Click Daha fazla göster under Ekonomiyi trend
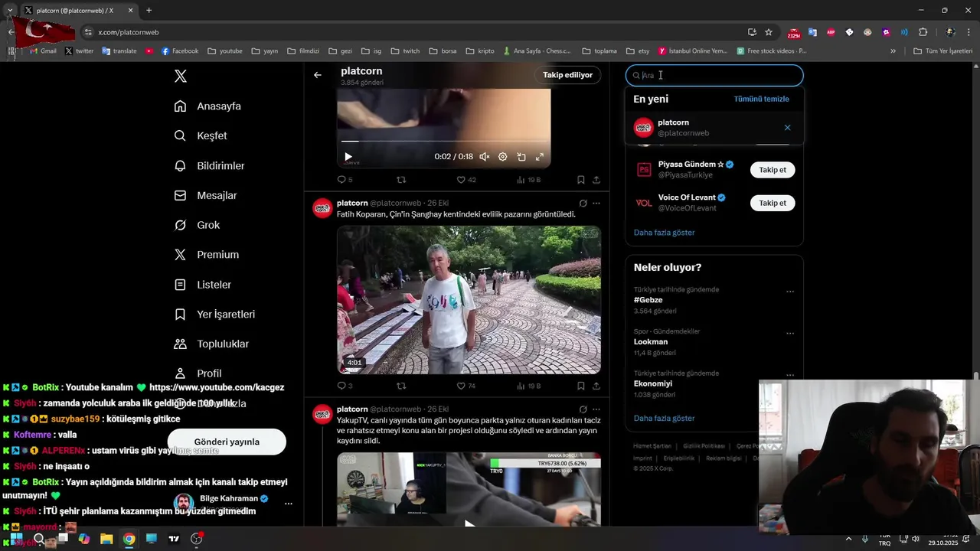This screenshot has width=980, height=551. pyautogui.click(x=665, y=419)
